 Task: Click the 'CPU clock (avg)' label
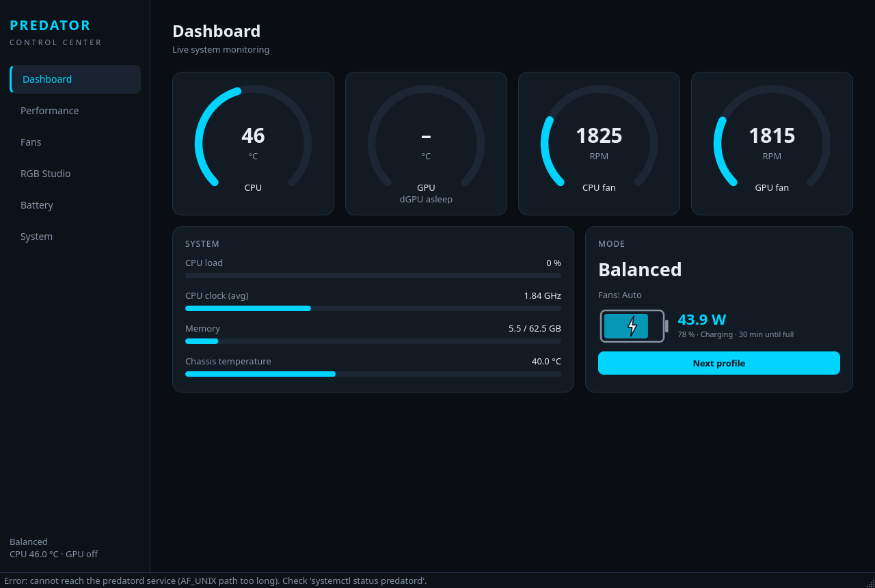(217, 296)
